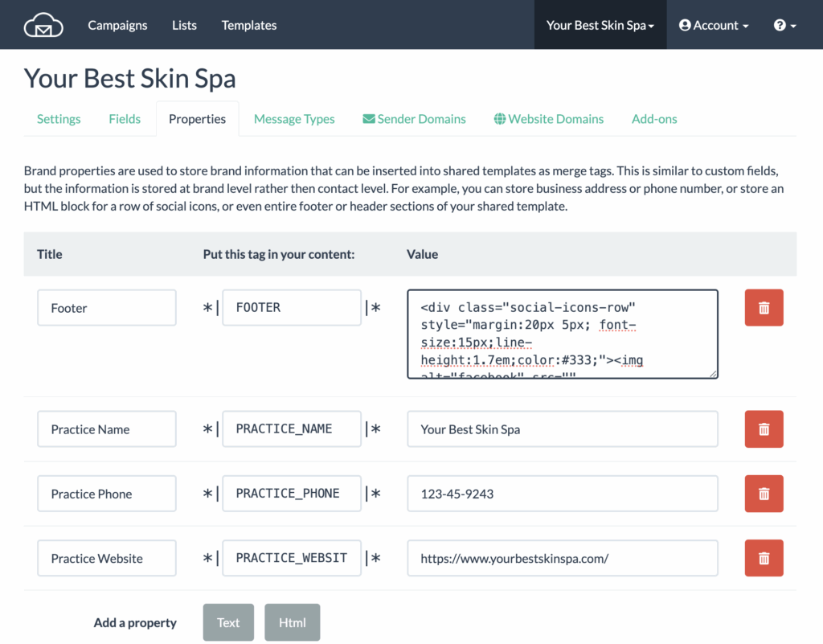The image size is (823, 644).
Task: Open the Message Types tab
Action: coord(294,119)
